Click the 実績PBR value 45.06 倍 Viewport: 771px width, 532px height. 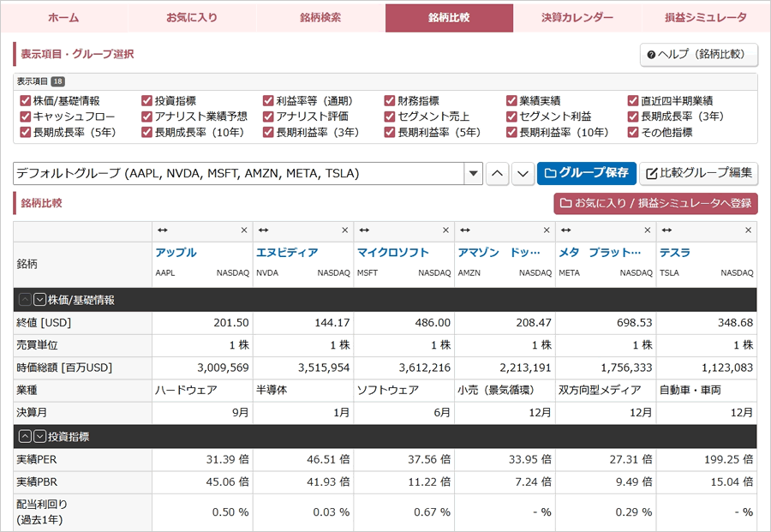coord(228,482)
